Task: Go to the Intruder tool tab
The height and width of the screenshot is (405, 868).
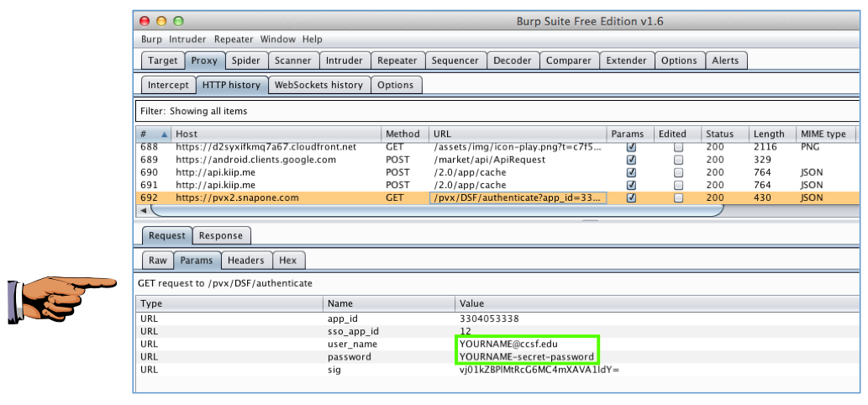Action: [x=345, y=60]
